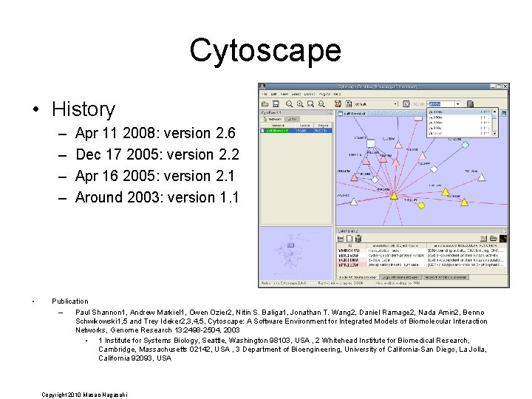
Task: Select the pale cyan square node
Action: [371, 143]
